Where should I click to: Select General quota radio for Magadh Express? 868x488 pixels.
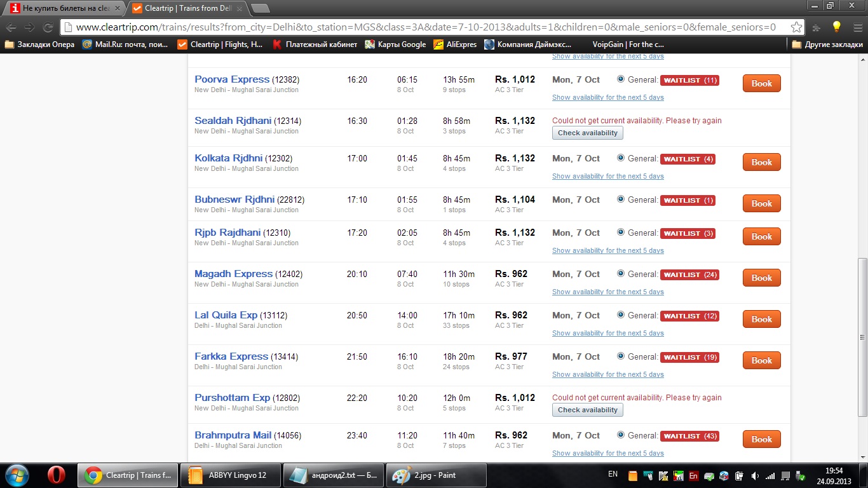point(621,274)
